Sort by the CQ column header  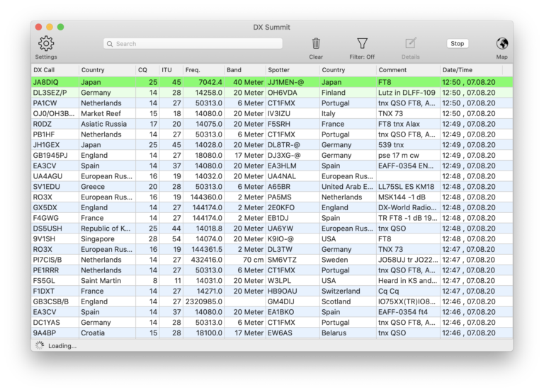pos(147,70)
